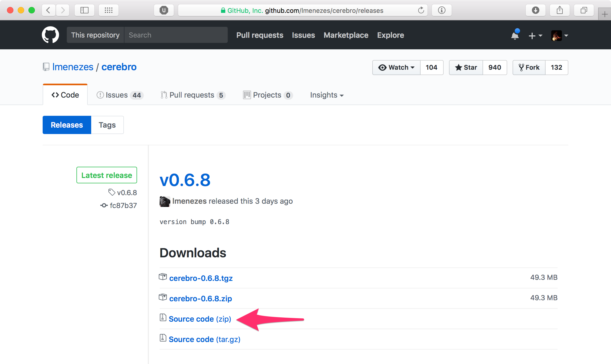The height and width of the screenshot is (364, 611).
Task: Click Pull requests in the top nav
Action: tap(260, 35)
